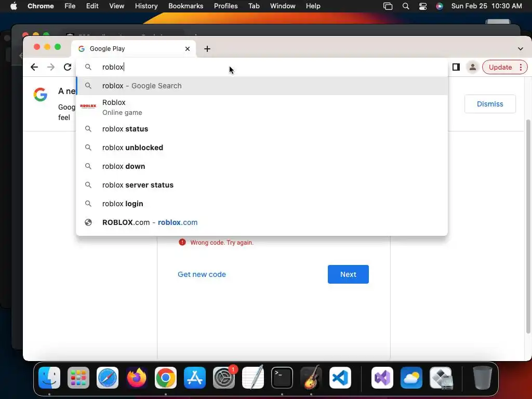
Task: Open Terminal from the Dock
Action: [x=282, y=378]
